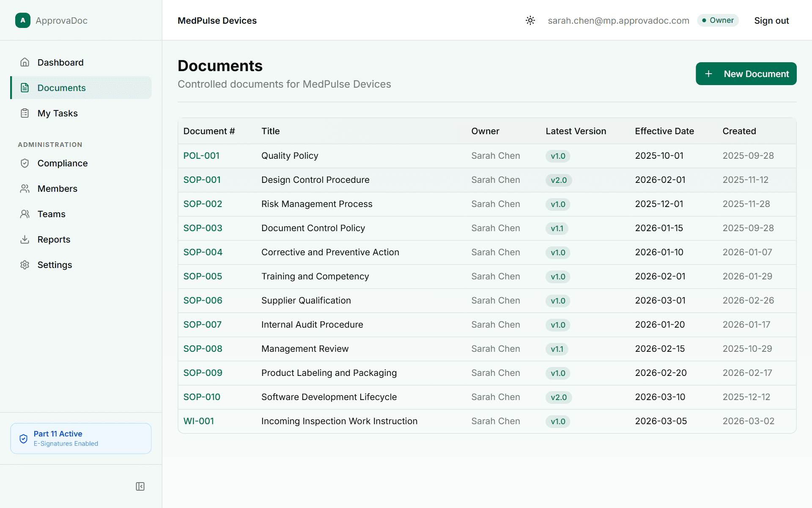Click the Reports download icon
Image resolution: width=812 pixels, height=508 pixels.
coord(25,239)
